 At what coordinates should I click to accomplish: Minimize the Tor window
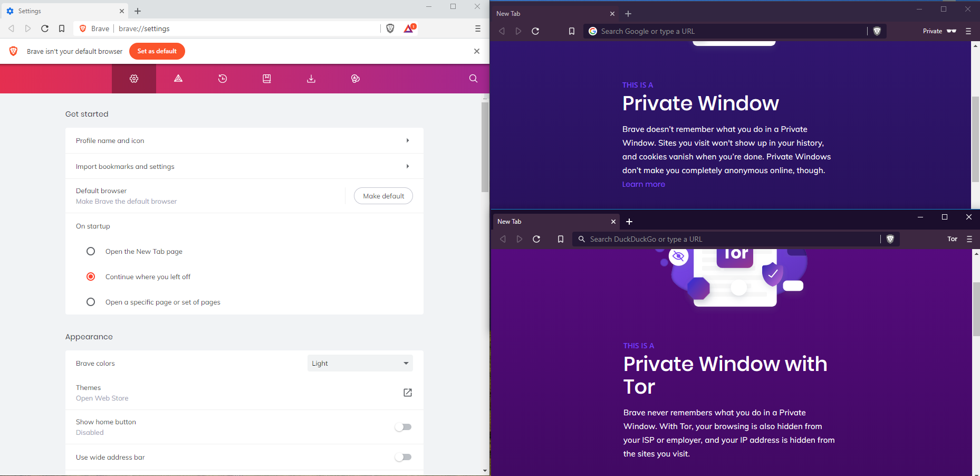pyautogui.click(x=920, y=217)
